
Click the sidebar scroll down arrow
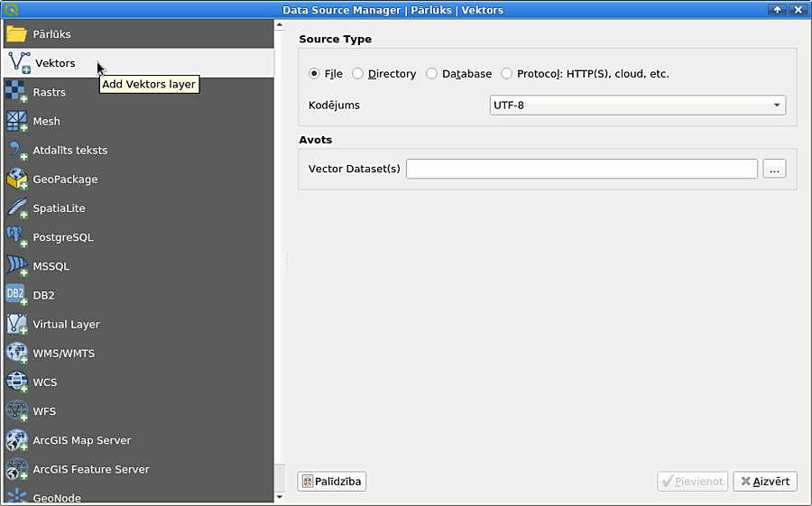(280, 497)
